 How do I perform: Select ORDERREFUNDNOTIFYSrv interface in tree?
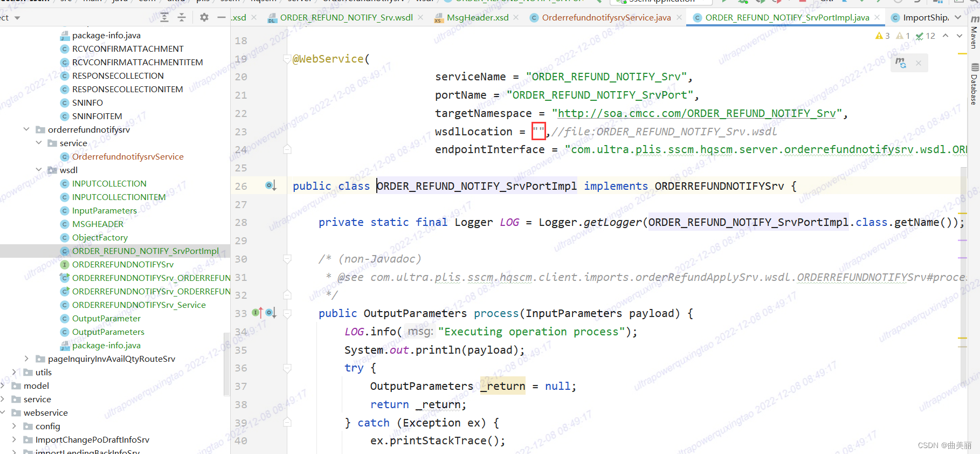(123, 264)
